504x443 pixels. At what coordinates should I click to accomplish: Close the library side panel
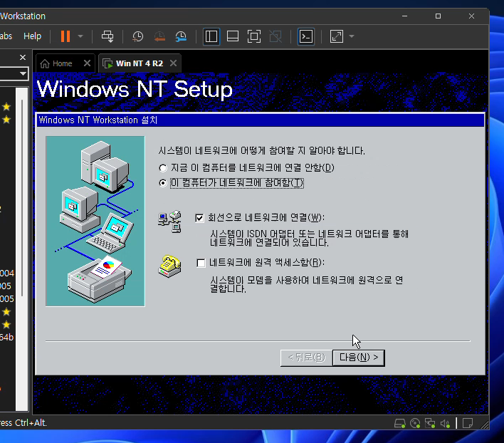23,58
